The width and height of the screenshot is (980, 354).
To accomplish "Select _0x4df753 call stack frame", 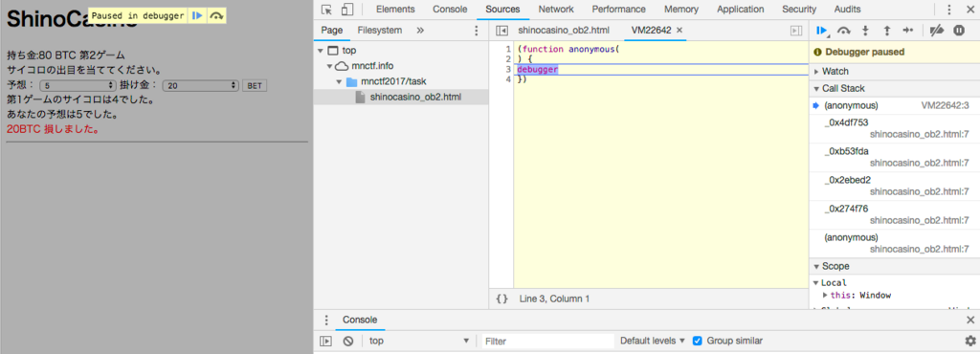I will point(895,129).
